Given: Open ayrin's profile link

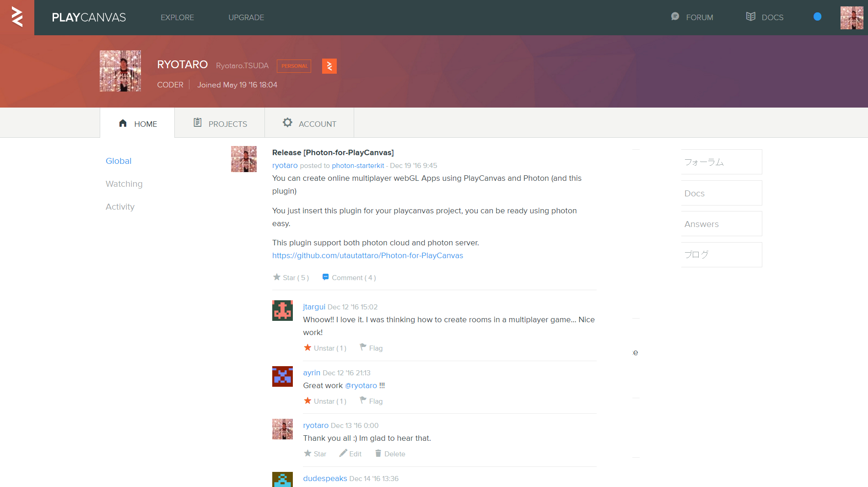Looking at the screenshot, I should click(x=312, y=373).
